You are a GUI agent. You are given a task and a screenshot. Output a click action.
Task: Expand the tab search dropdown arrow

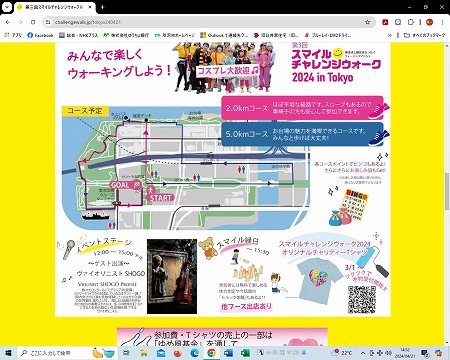coord(7,7)
